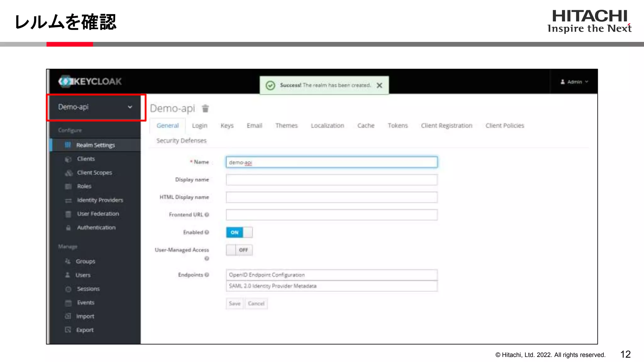Switch to the Tokens tab
Image resolution: width=644 pixels, height=362 pixels.
[x=397, y=126]
